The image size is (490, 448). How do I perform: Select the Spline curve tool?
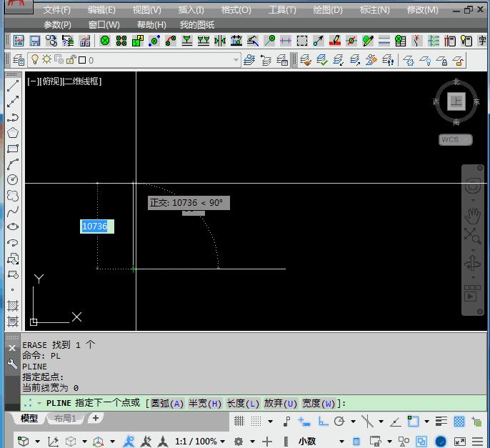pos(13,211)
